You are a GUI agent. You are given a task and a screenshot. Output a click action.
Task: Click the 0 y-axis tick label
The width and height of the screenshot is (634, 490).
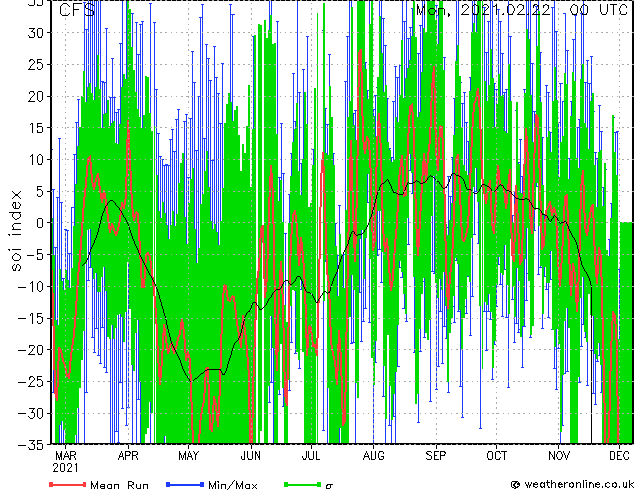pyautogui.click(x=40, y=223)
